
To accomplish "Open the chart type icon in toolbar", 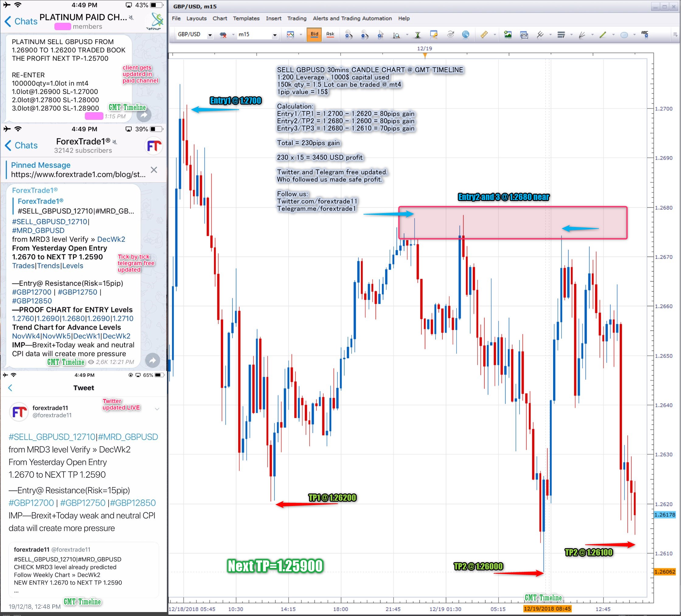I will tap(290, 35).
